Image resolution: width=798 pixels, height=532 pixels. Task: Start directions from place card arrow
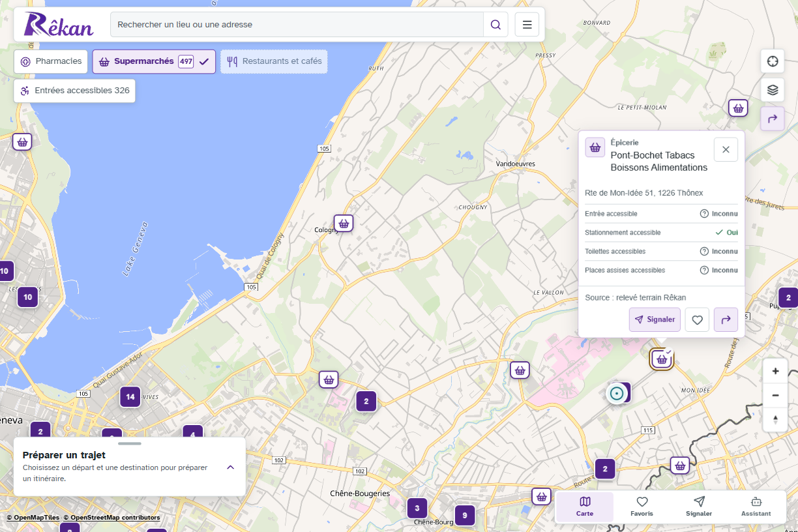[x=726, y=319]
